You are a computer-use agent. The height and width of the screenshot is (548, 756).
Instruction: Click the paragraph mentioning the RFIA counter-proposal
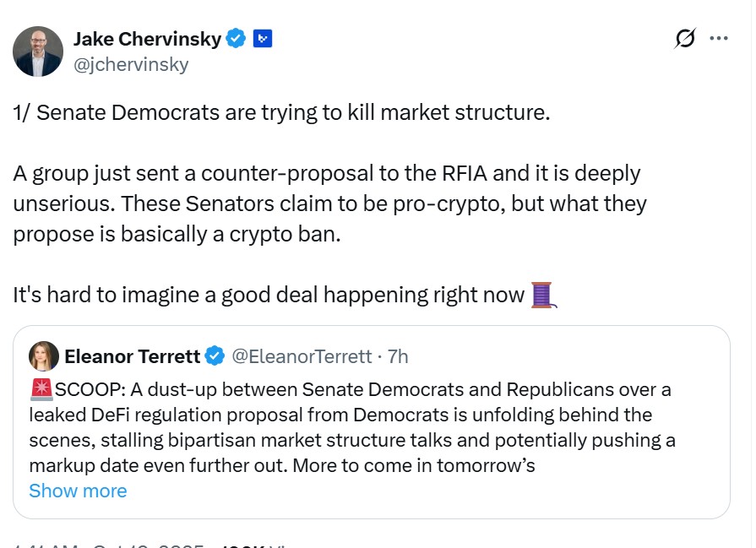pyautogui.click(x=326, y=203)
